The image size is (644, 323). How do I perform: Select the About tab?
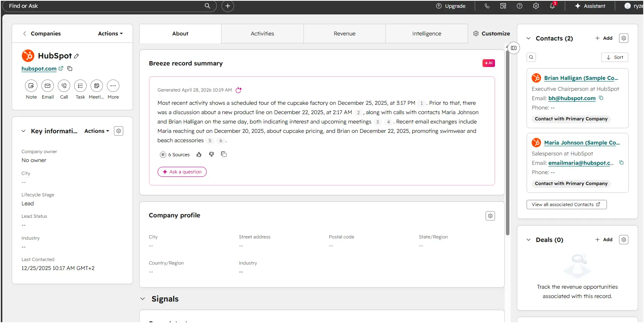click(180, 34)
